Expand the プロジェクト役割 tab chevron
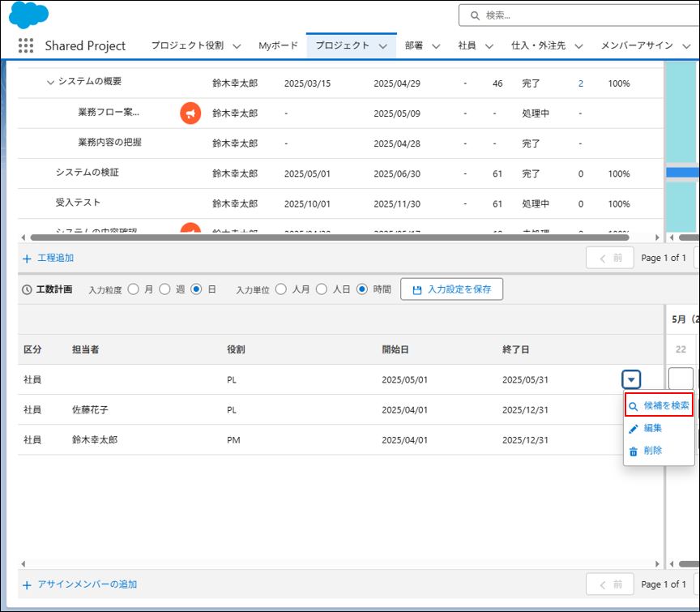This screenshot has height=612, width=700. point(237,46)
